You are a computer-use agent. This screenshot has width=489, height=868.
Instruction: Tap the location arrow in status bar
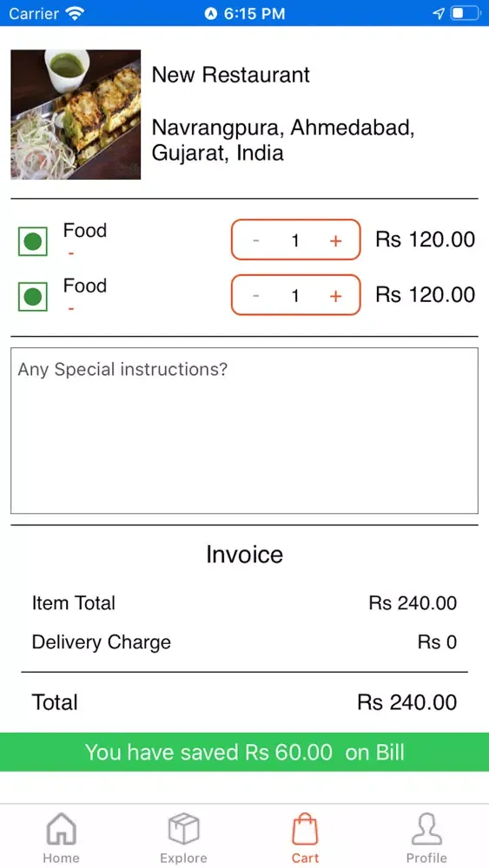[x=438, y=13]
